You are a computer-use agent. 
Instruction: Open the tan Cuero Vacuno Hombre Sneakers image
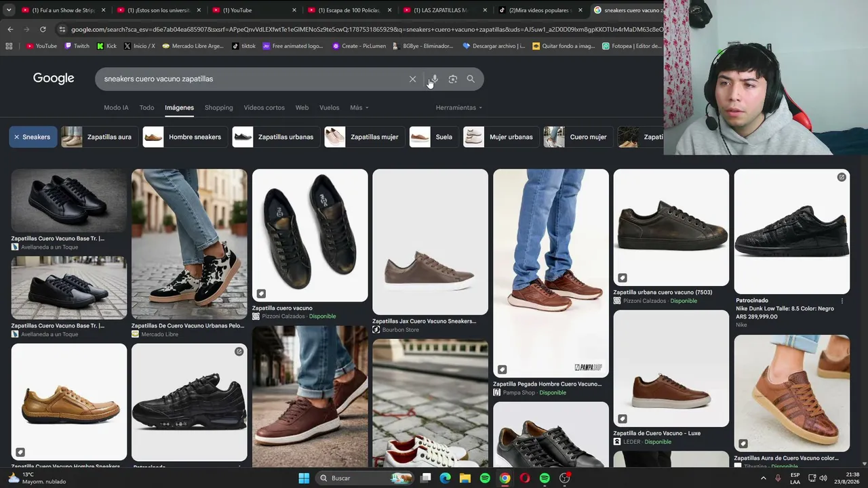point(68,402)
